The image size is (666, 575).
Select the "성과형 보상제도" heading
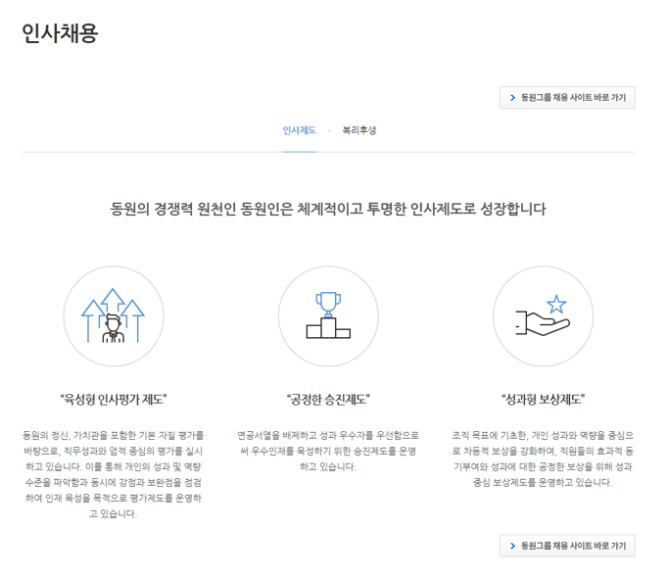click(x=543, y=400)
